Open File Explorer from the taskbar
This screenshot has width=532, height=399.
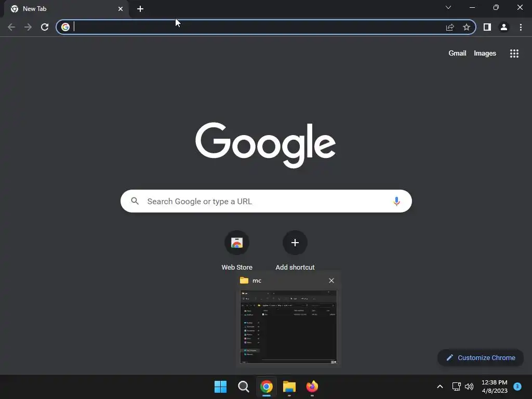click(x=289, y=387)
